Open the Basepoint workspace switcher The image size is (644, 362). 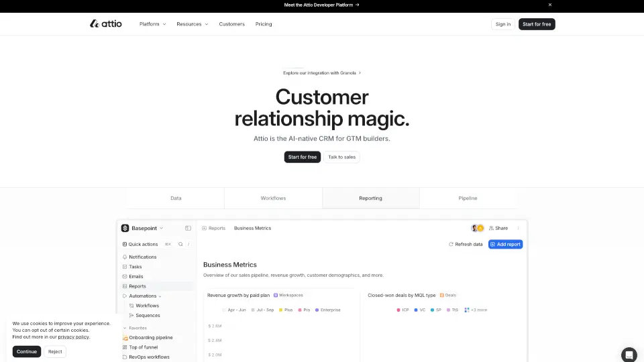click(142, 228)
